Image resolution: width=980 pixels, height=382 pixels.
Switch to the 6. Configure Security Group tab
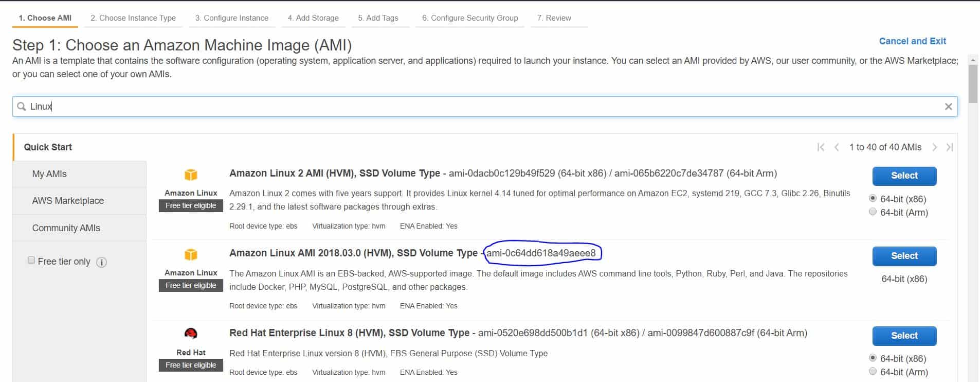coord(470,18)
